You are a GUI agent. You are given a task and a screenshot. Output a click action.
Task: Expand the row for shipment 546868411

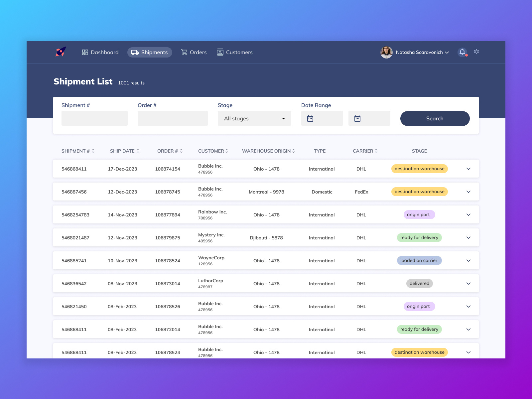coord(468,169)
